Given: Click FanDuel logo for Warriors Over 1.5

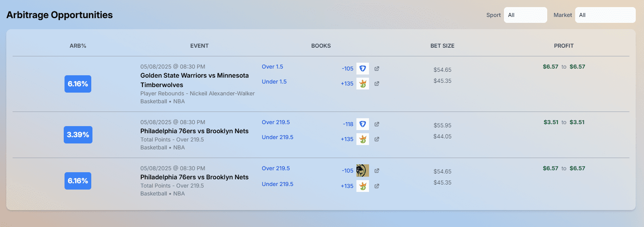Looking at the screenshot, I should tap(363, 69).
